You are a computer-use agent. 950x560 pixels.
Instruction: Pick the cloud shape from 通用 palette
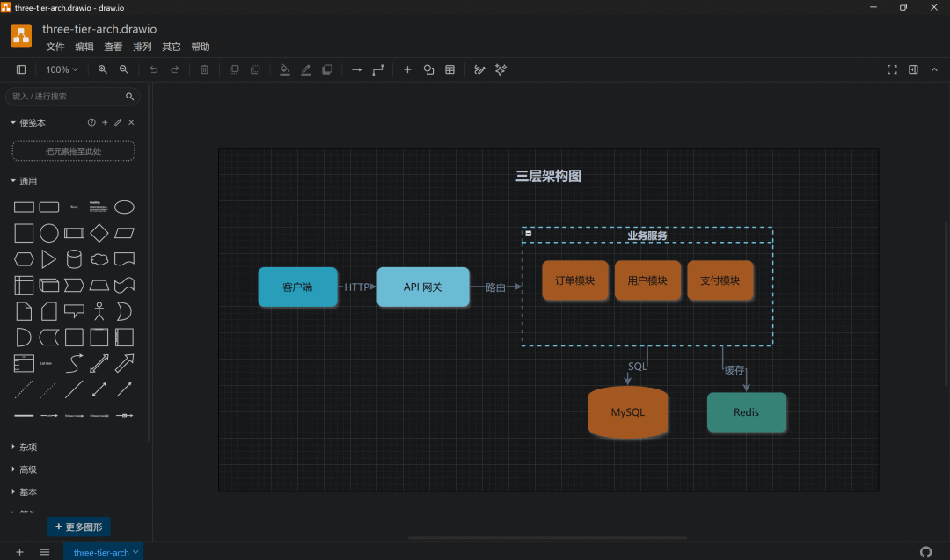pos(99,259)
